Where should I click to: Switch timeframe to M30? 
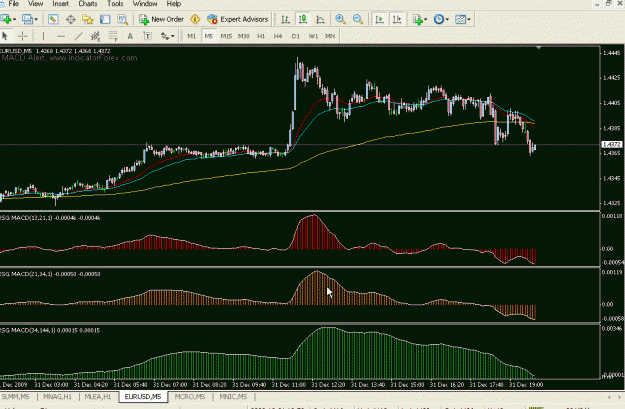244,36
